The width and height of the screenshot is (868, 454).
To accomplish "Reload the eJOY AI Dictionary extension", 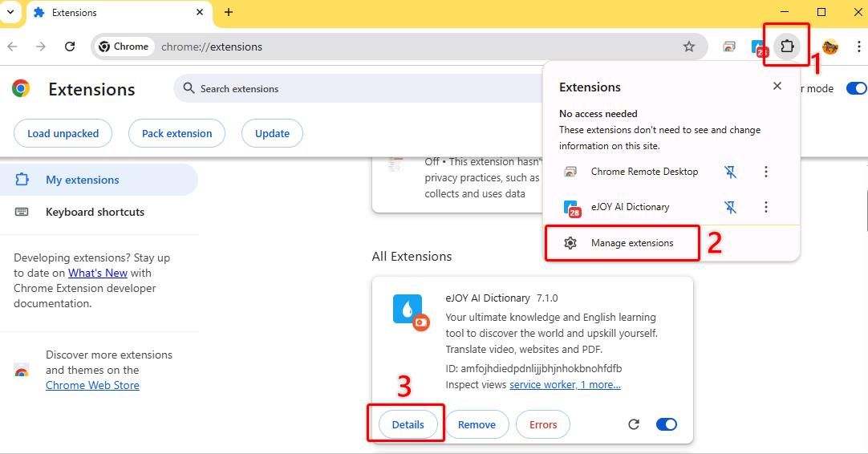I will (634, 424).
